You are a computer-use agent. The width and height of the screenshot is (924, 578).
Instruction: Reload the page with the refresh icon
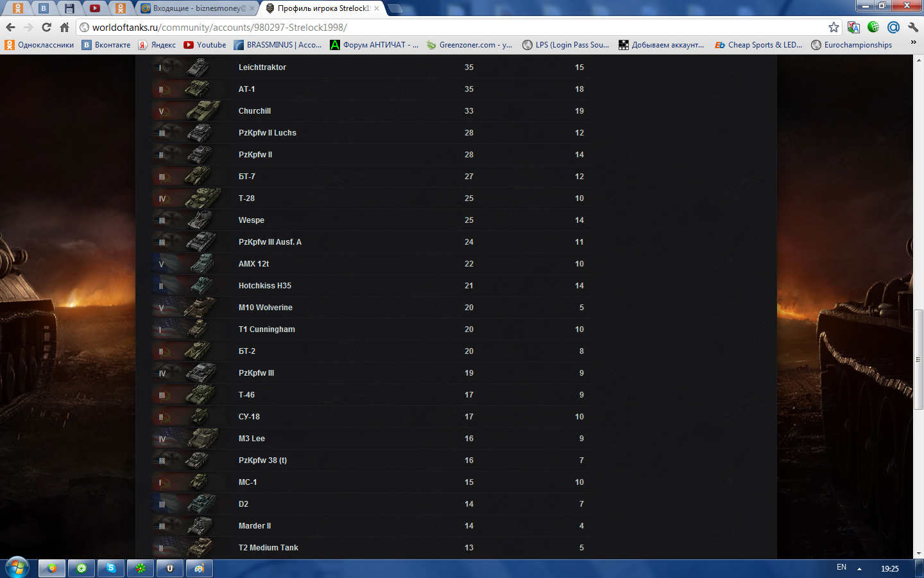click(46, 27)
